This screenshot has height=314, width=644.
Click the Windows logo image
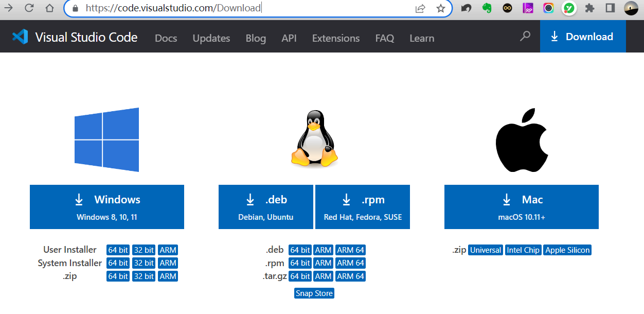click(x=107, y=139)
